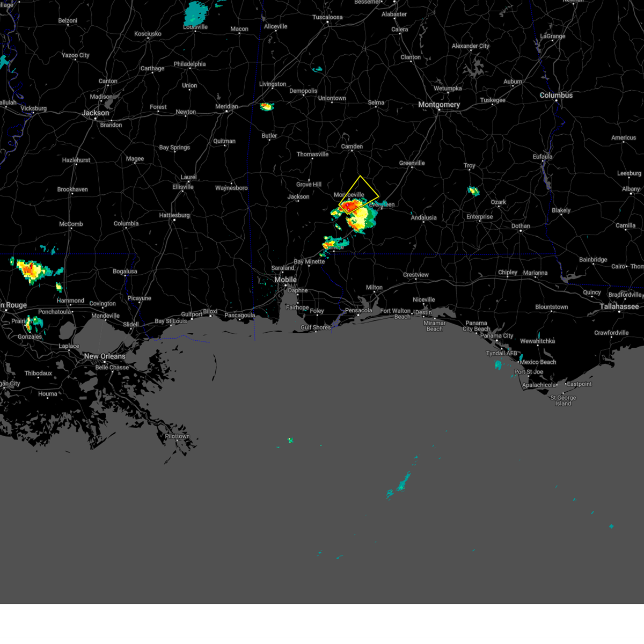Screen dimensions: 644x644
Task: Click the Yazoo City label
Action: point(76,55)
